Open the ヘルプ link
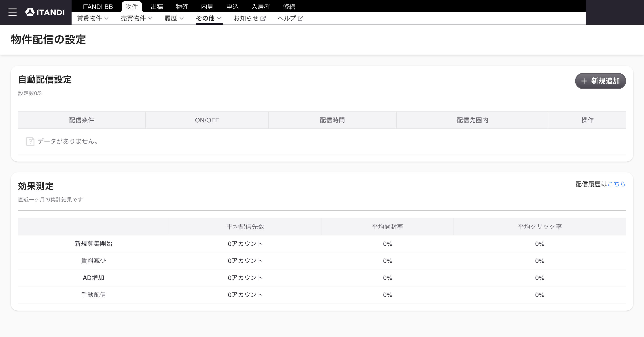 (x=290, y=18)
